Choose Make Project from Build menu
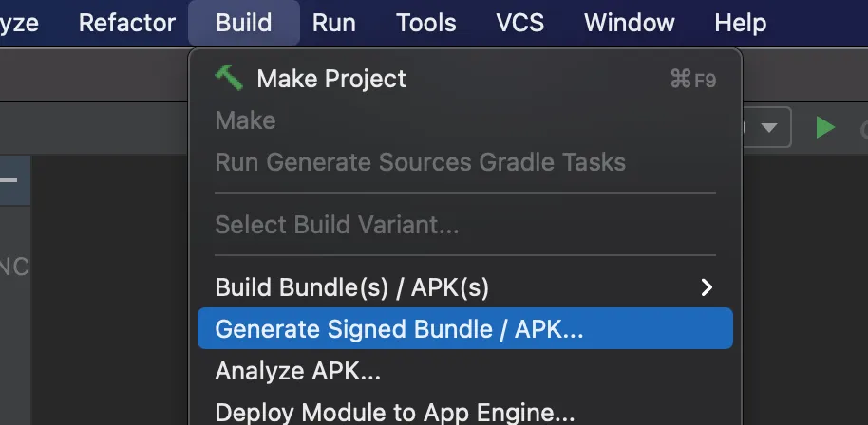 coord(331,79)
